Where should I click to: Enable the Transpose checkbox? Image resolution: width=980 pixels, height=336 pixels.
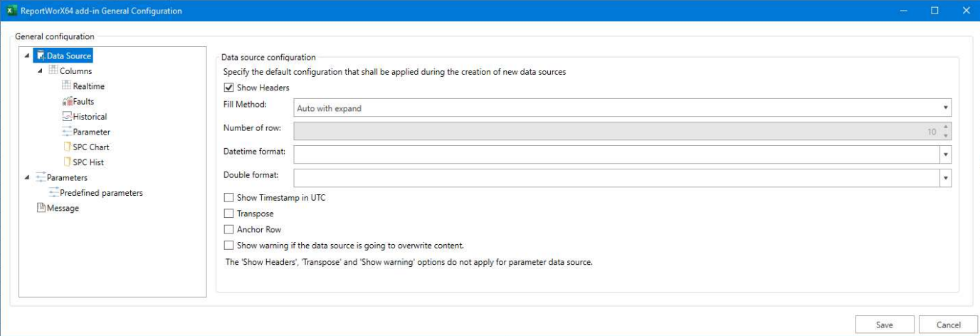pos(228,214)
